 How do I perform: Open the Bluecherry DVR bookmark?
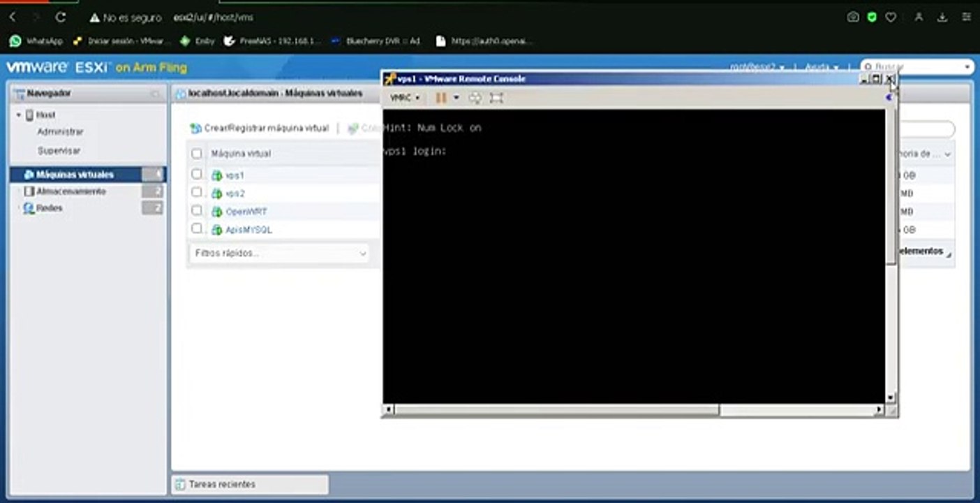point(376,41)
